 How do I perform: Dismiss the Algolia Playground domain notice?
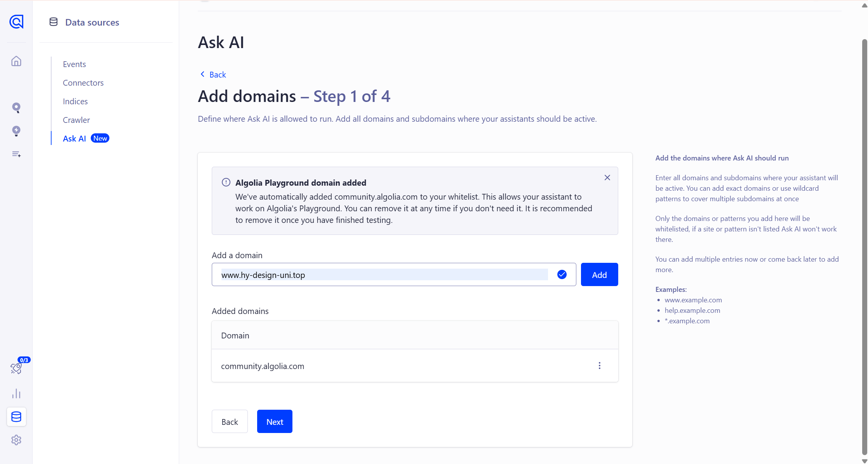[607, 178]
